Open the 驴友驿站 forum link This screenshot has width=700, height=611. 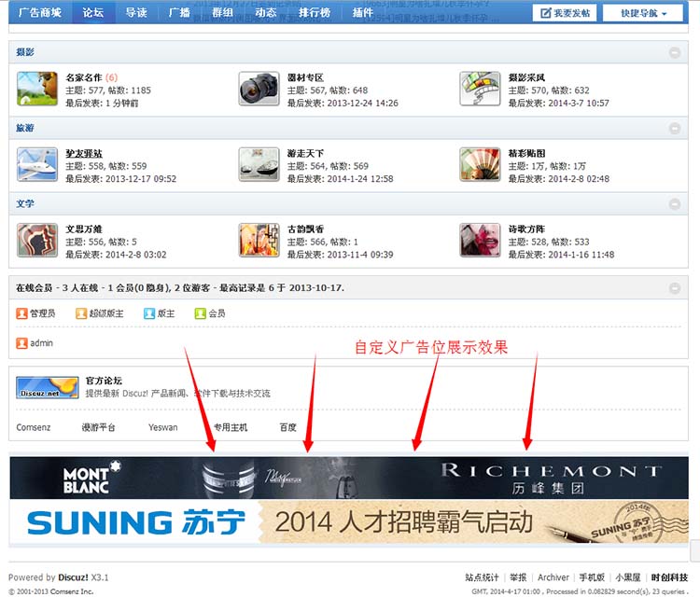84,154
